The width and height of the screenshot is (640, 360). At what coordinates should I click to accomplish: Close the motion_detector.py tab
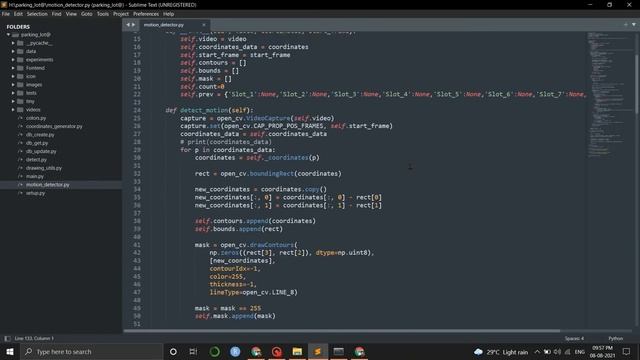pos(204,25)
